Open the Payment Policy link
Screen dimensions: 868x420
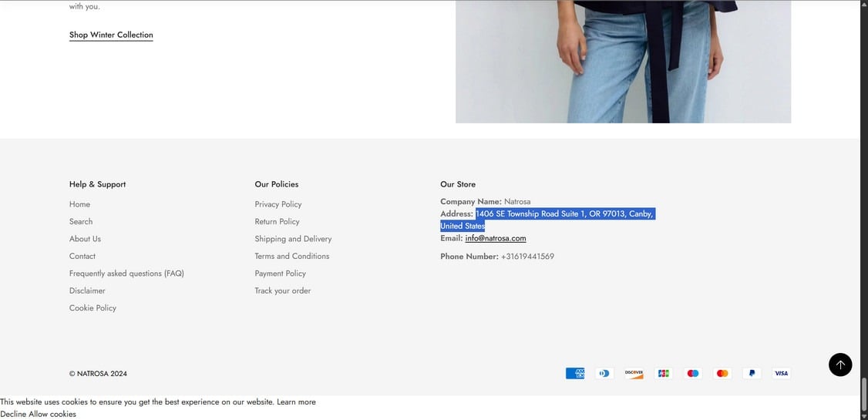[x=280, y=274]
